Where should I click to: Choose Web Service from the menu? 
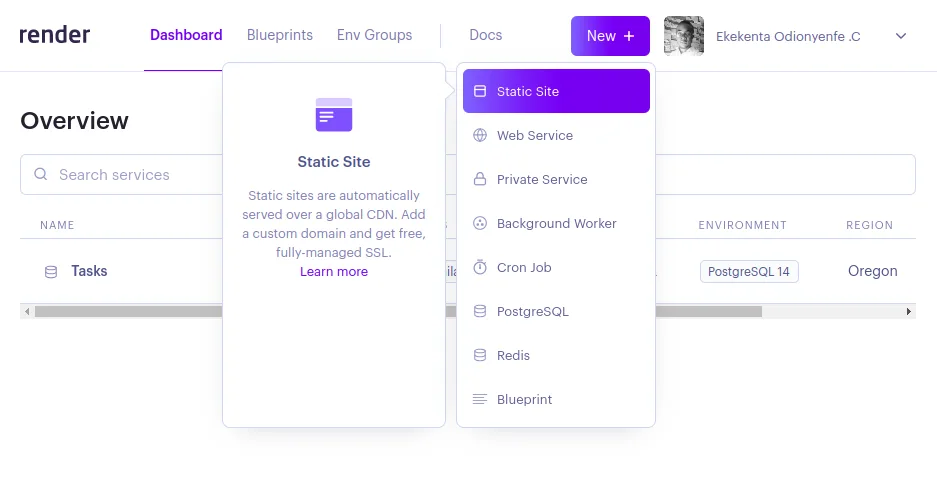coord(556,135)
